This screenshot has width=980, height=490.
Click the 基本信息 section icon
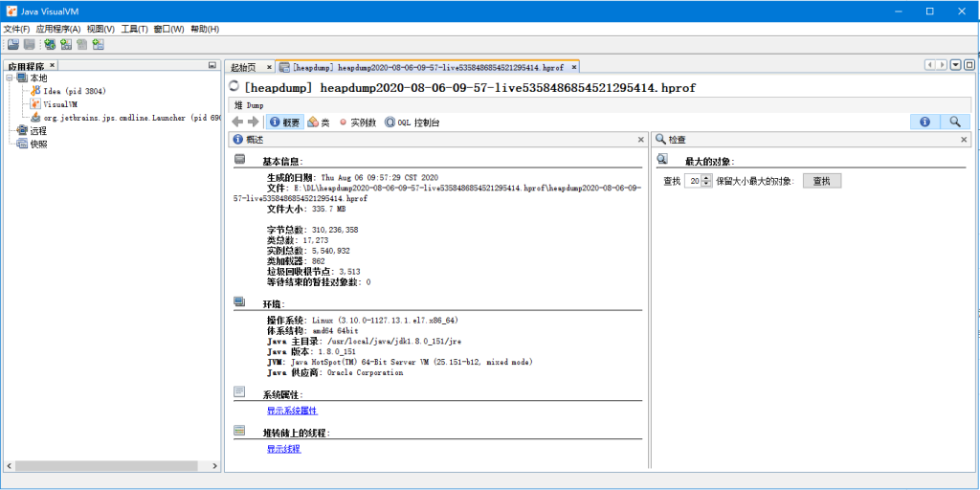coord(240,160)
